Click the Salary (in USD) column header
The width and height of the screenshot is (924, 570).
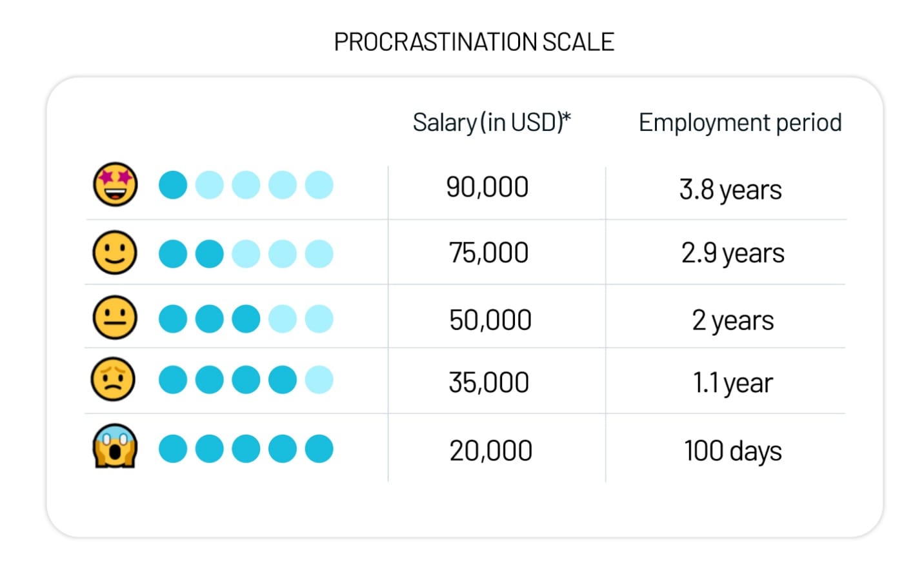[492, 122]
